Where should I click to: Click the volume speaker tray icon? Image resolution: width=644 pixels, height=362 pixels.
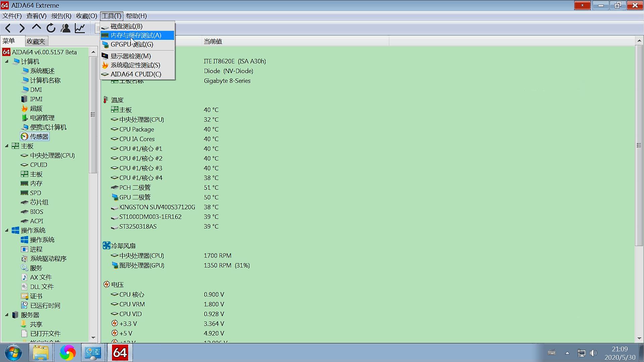tap(593, 353)
